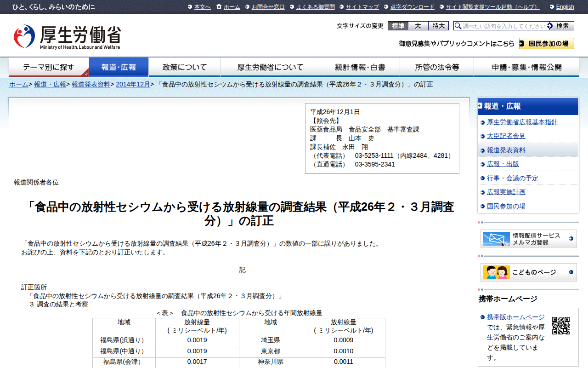Click the magnifier icon in search box

point(458,26)
